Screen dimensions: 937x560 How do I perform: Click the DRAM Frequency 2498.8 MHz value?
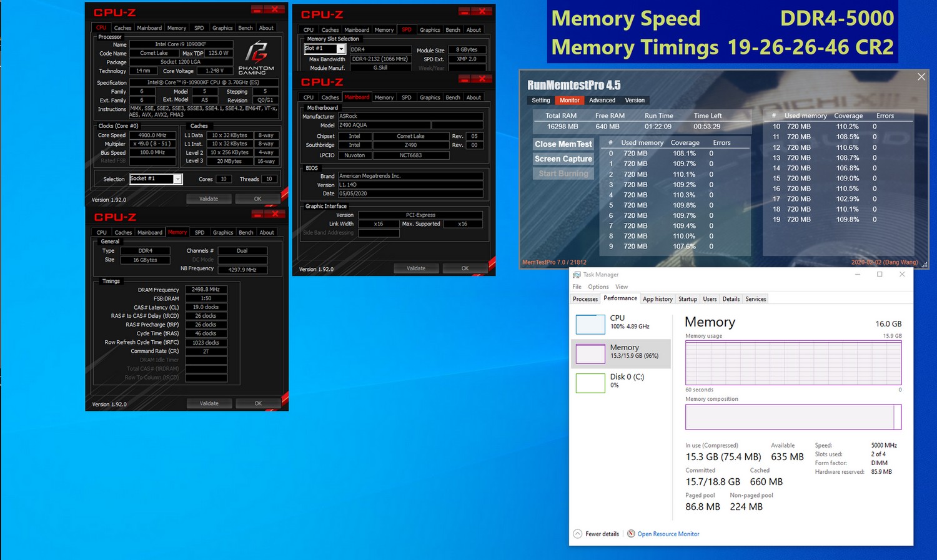[x=206, y=290]
